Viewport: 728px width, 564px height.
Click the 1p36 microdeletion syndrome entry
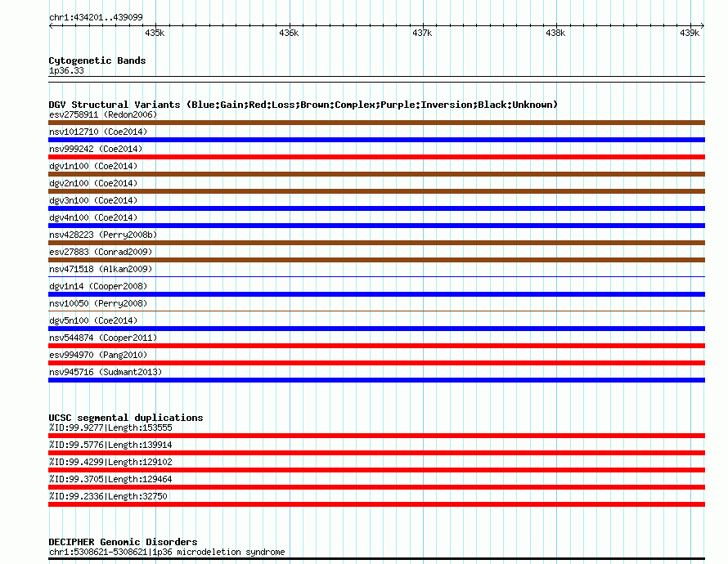tap(167, 552)
